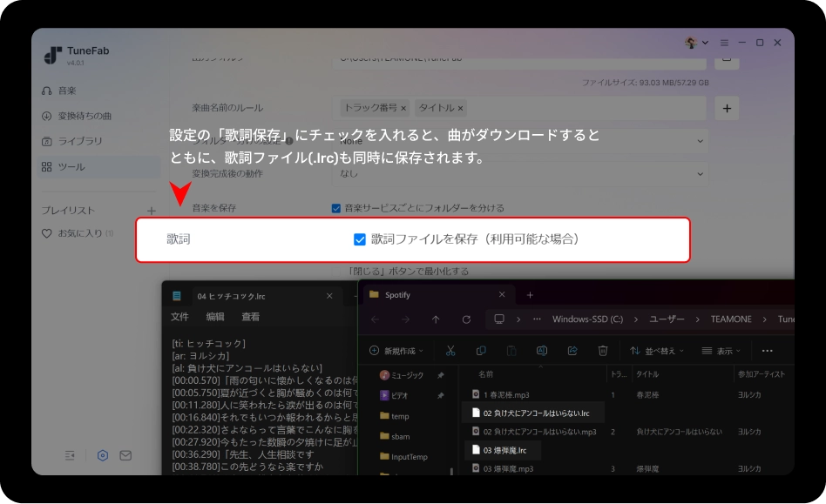Uncheck 歌詞ファイルを保存 checkbox
This screenshot has width=826, height=504.
(335, 241)
